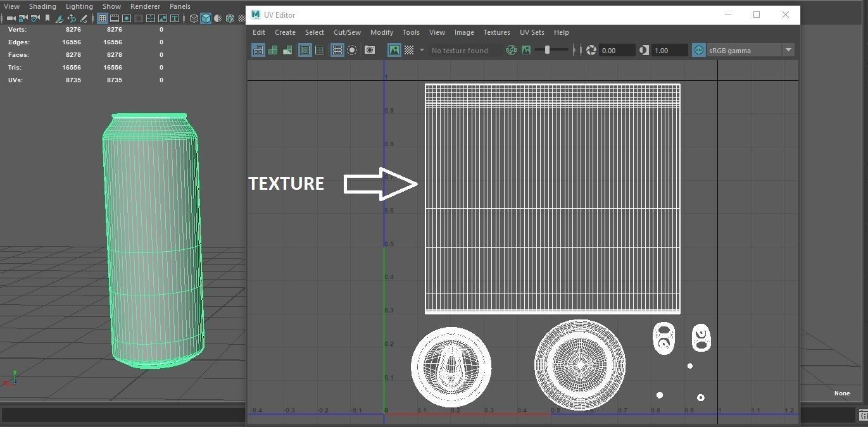
Task: Toggle isolate select circle icon
Action: 352,50
